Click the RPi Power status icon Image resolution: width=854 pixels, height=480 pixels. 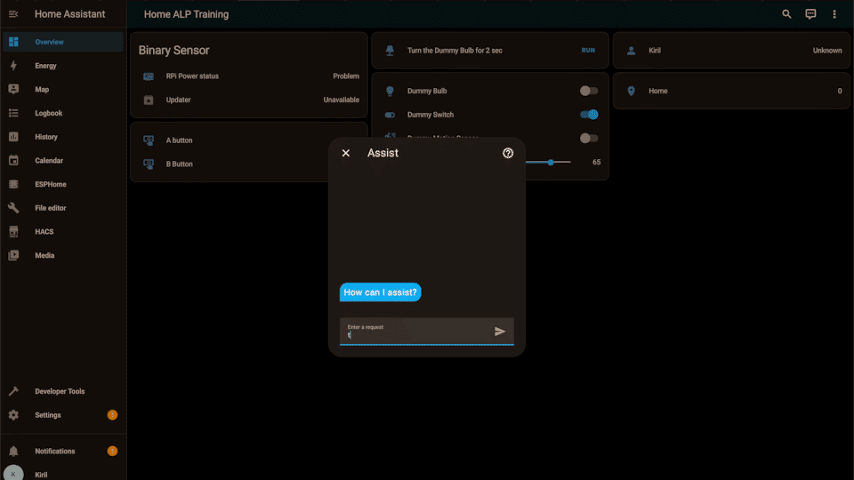point(148,76)
